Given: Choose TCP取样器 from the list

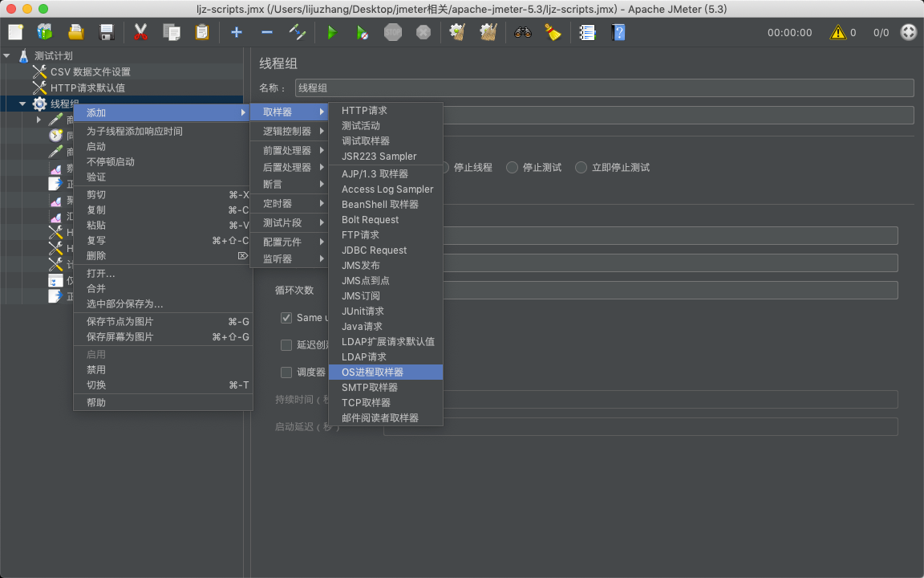Looking at the screenshot, I should tap(385, 403).
